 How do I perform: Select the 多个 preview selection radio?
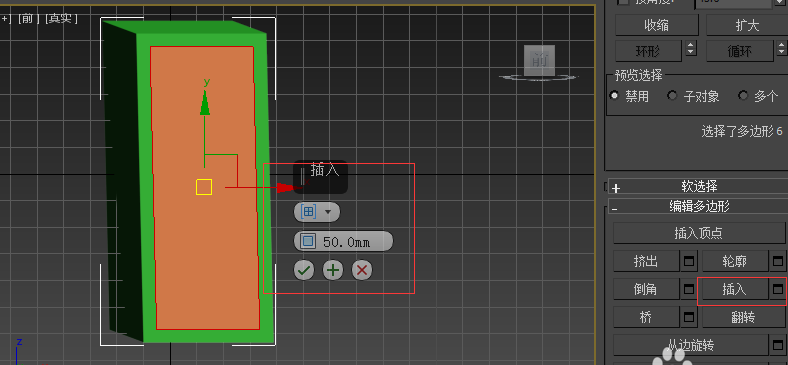(743, 96)
